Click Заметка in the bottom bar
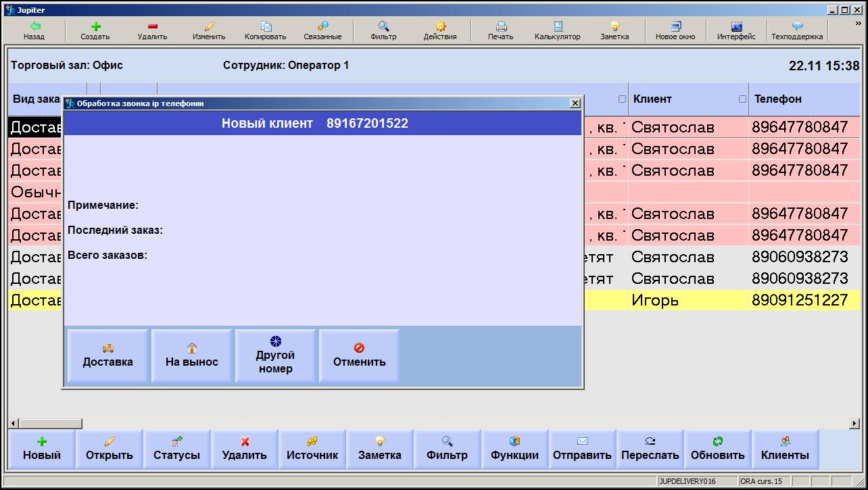This screenshot has height=490, width=868. (x=380, y=449)
